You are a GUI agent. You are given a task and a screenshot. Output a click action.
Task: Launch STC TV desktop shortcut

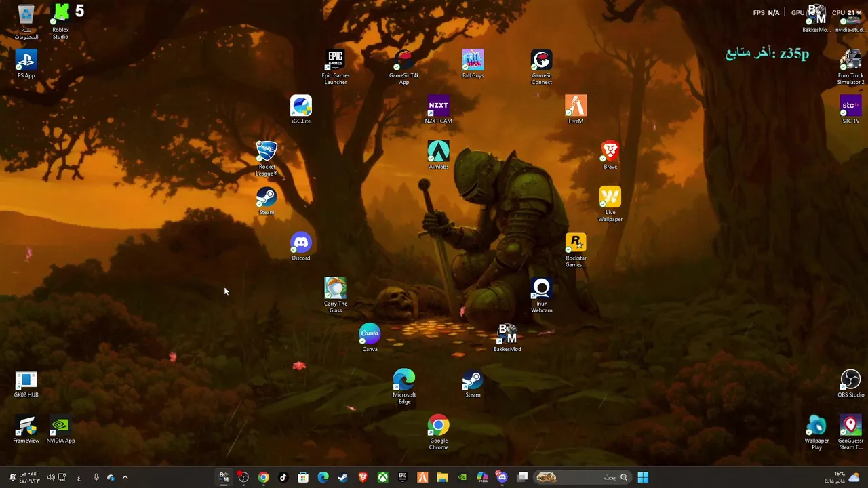pyautogui.click(x=850, y=110)
